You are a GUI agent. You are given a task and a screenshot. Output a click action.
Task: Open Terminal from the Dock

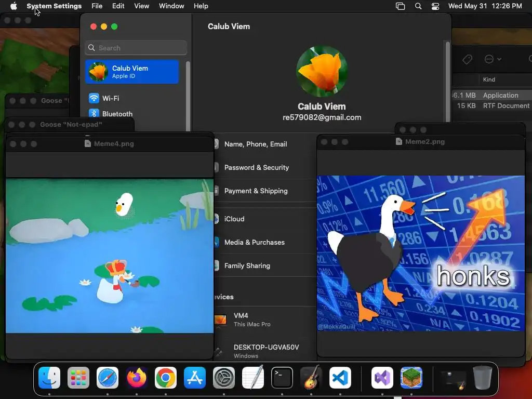click(282, 378)
